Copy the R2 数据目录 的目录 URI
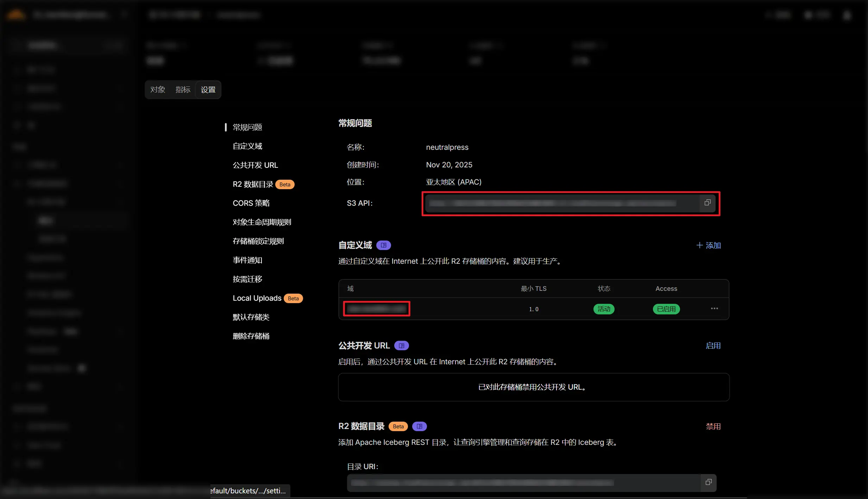 (709, 482)
